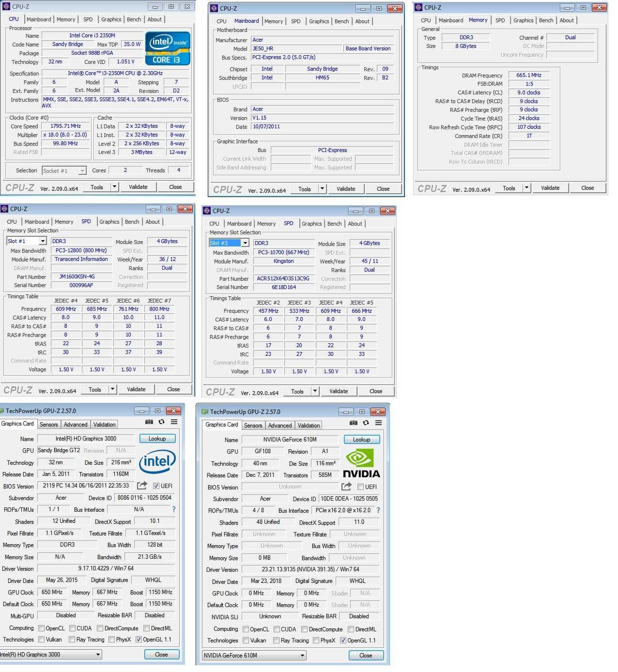Click the Intel logo in the GPU-Z window
618x672 pixels.
[x=157, y=461]
